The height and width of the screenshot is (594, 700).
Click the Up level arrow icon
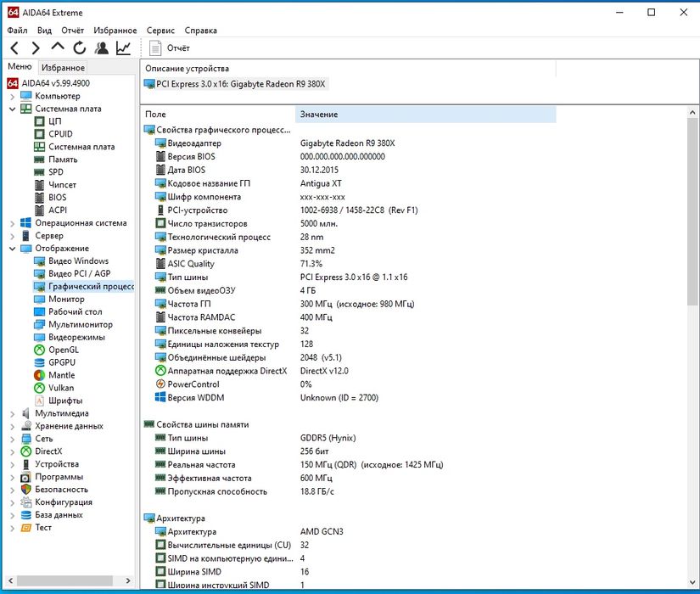pyautogui.click(x=58, y=47)
